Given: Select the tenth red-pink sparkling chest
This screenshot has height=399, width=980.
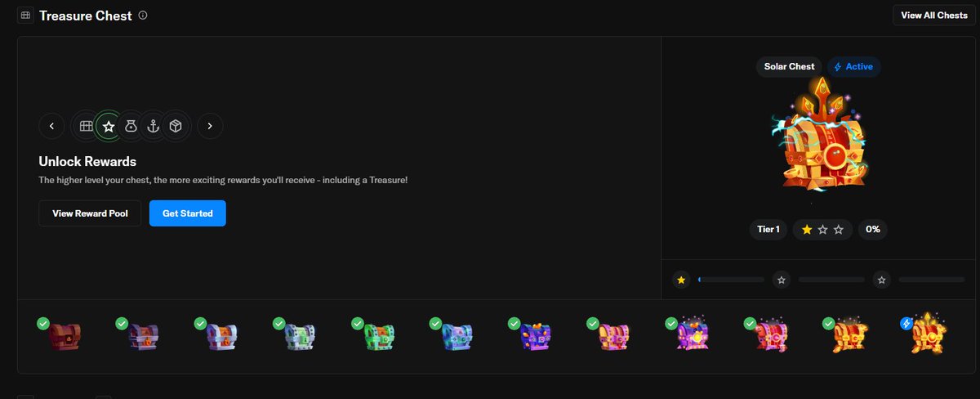Looking at the screenshot, I should tap(773, 334).
